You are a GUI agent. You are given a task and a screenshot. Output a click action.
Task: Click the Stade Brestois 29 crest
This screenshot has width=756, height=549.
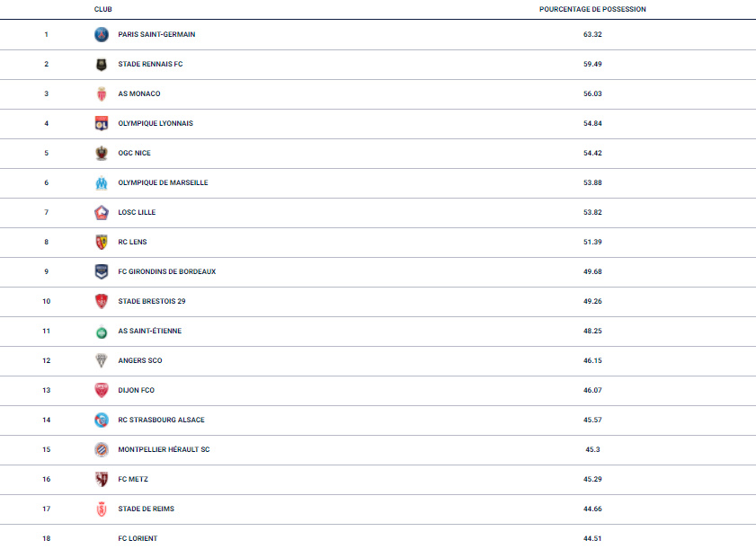(x=102, y=301)
